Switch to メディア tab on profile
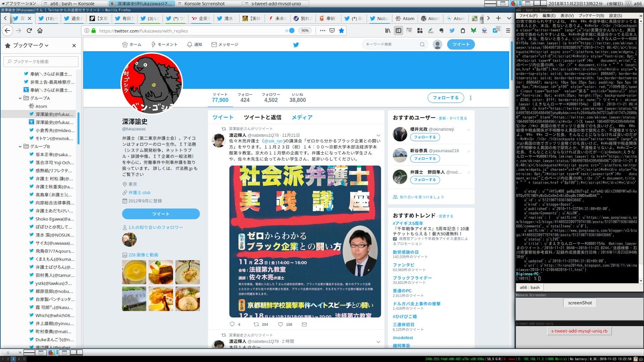The height and width of the screenshot is (362, 644). [302, 117]
